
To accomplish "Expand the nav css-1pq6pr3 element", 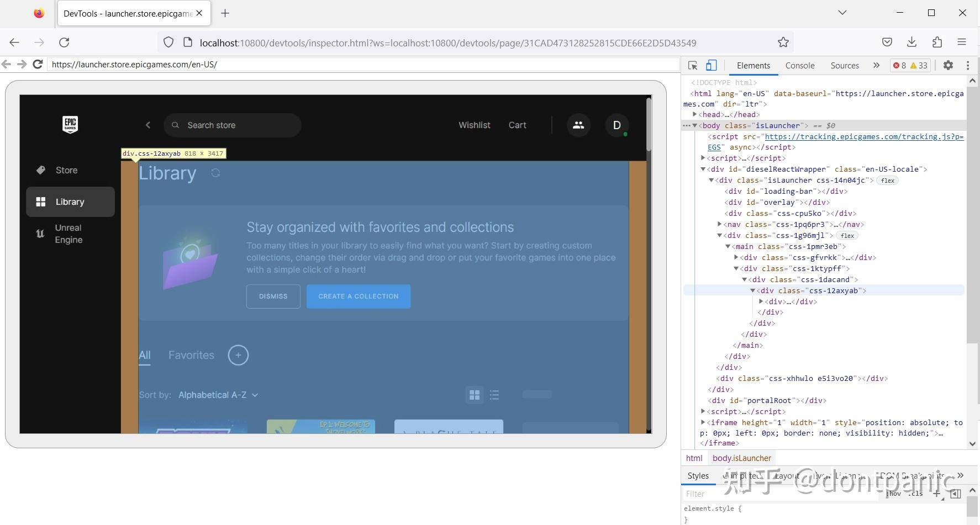I will pyautogui.click(x=719, y=224).
